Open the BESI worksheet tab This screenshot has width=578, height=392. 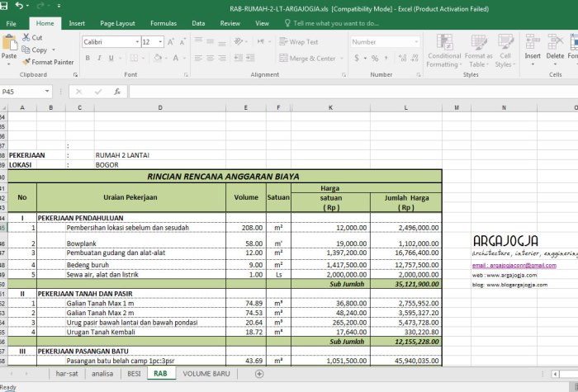point(134,374)
